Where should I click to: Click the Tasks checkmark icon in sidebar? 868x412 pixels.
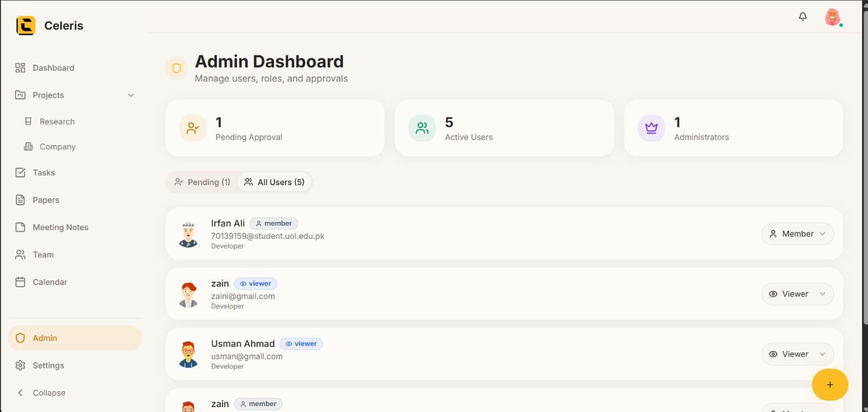[x=21, y=173]
